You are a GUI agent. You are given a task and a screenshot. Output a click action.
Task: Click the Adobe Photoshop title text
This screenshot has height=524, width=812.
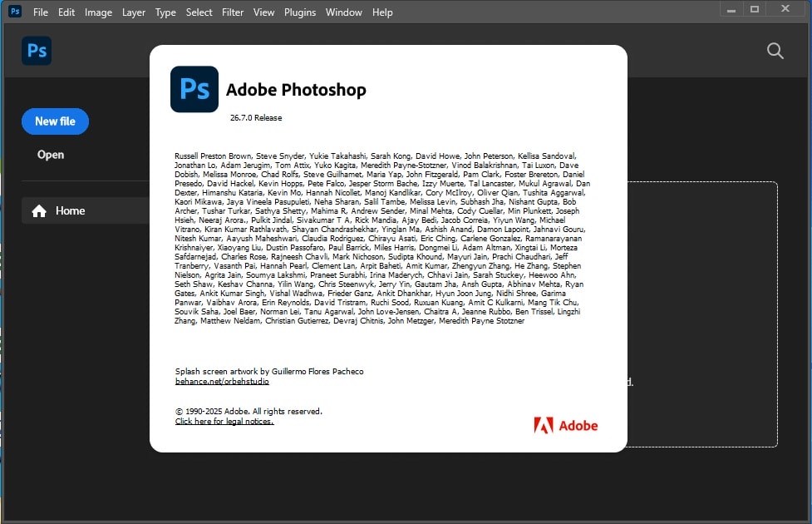[296, 90]
